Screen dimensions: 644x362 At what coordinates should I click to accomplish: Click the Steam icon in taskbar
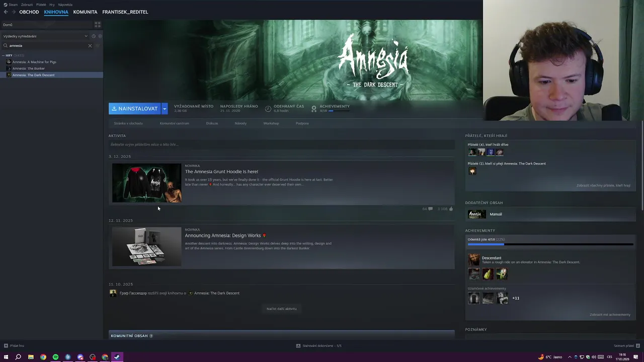pyautogui.click(x=117, y=357)
